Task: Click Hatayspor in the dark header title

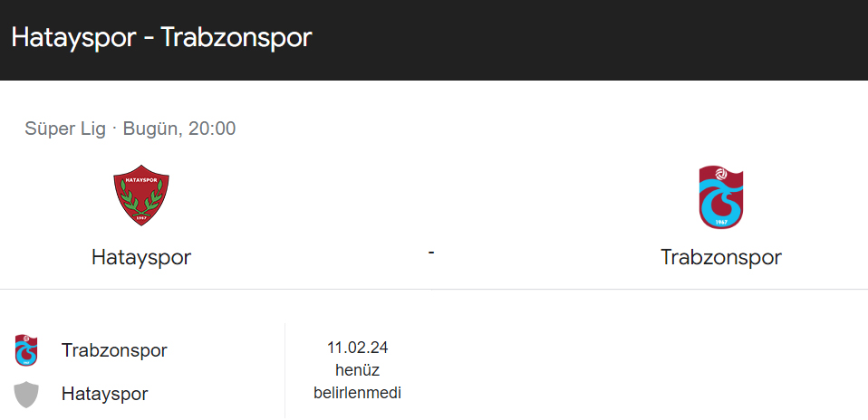Action: tap(72, 38)
